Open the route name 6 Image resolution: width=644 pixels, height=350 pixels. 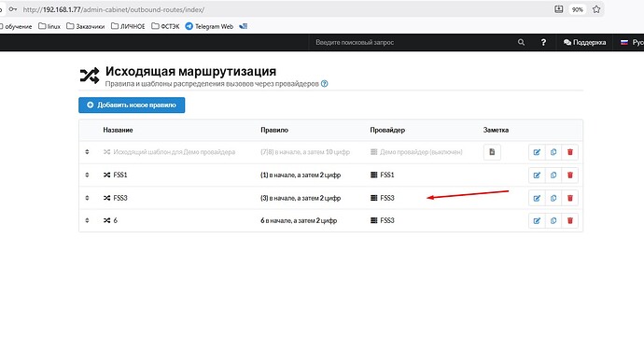(116, 220)
